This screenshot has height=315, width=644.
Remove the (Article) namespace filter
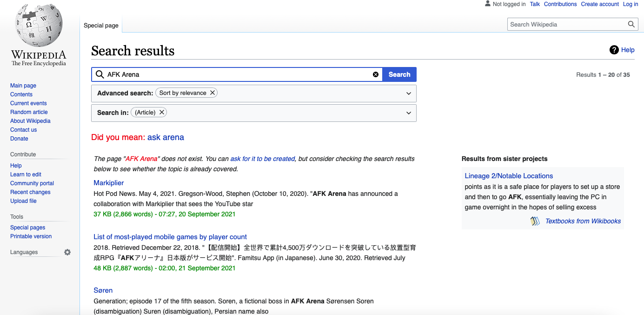[162, 112]
